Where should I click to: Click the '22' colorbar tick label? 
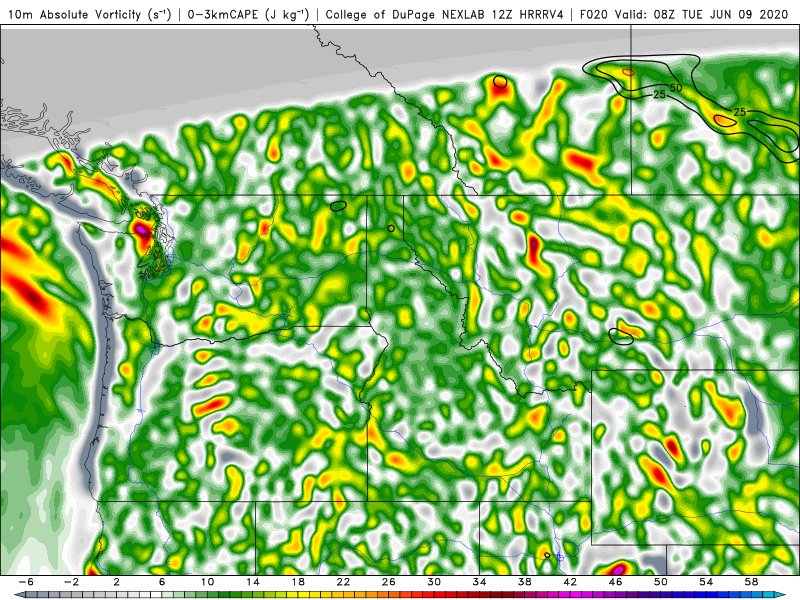click(x=343, y=582)
